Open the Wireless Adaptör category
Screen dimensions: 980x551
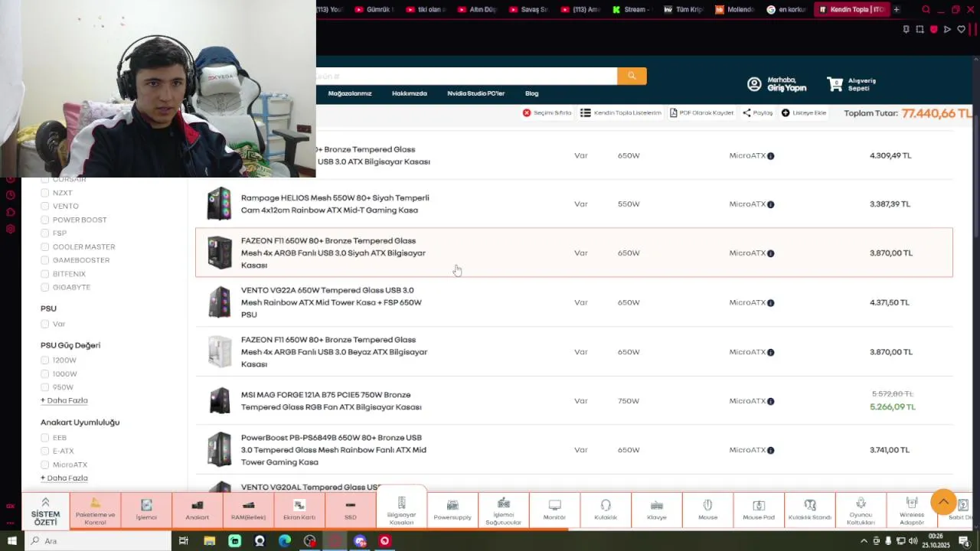(x=911, y=510)
